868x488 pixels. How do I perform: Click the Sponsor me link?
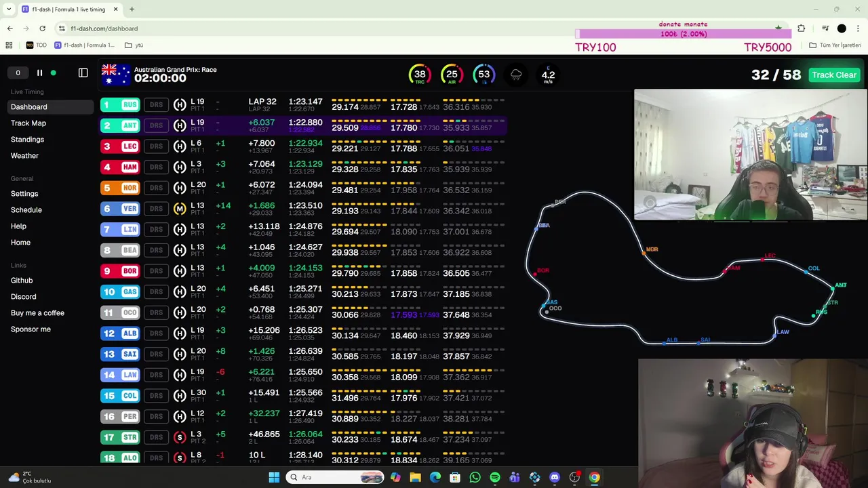pyautogui.click(x=31, y=329)
